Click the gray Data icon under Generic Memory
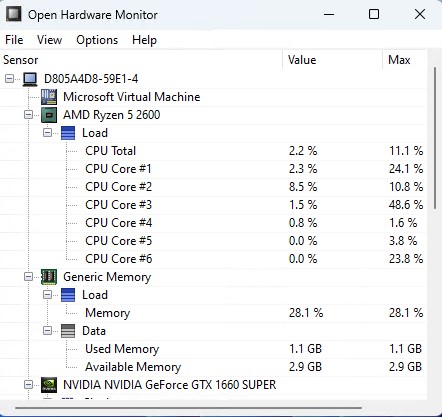This screenshot has width=442, height=417. coord(68,331)
